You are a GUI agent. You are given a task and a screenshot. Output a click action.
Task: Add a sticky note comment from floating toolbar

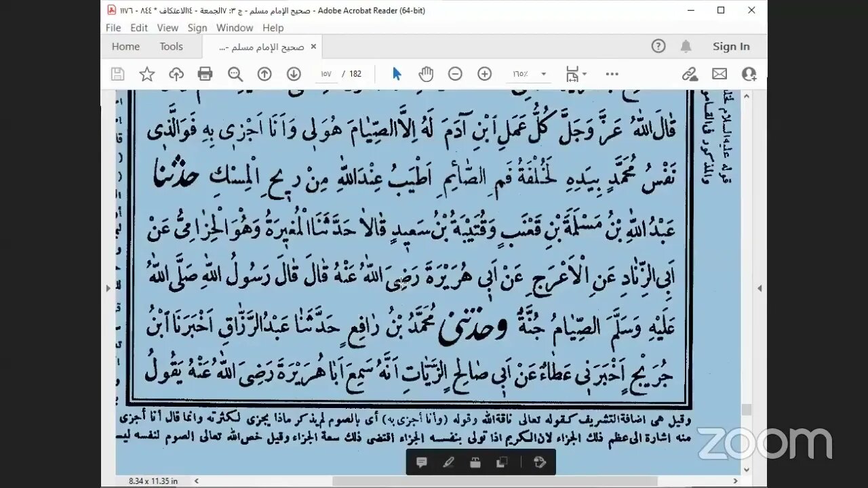coord(421,462)
